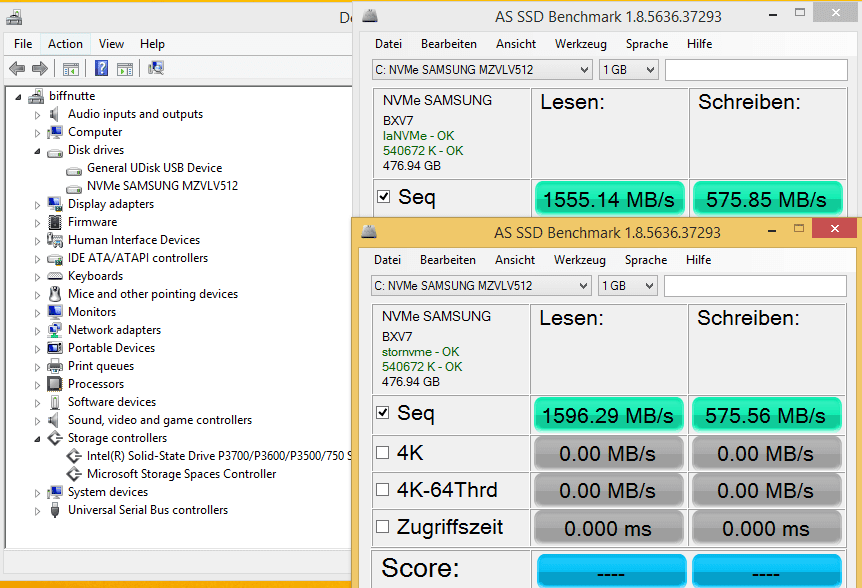This screenshot has height=588, width=862.
Task: Collapse the Disk drives node
Action: [x=37, y=151]
